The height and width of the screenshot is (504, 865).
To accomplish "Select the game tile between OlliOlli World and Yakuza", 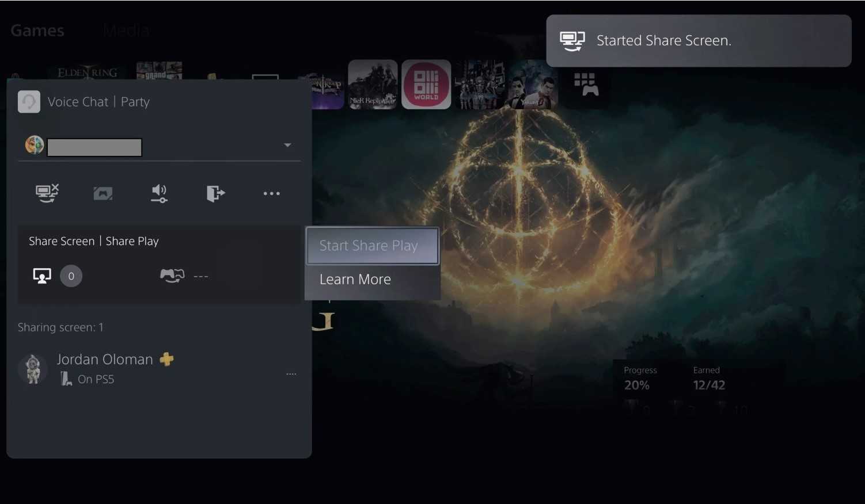I will [480, 84].
